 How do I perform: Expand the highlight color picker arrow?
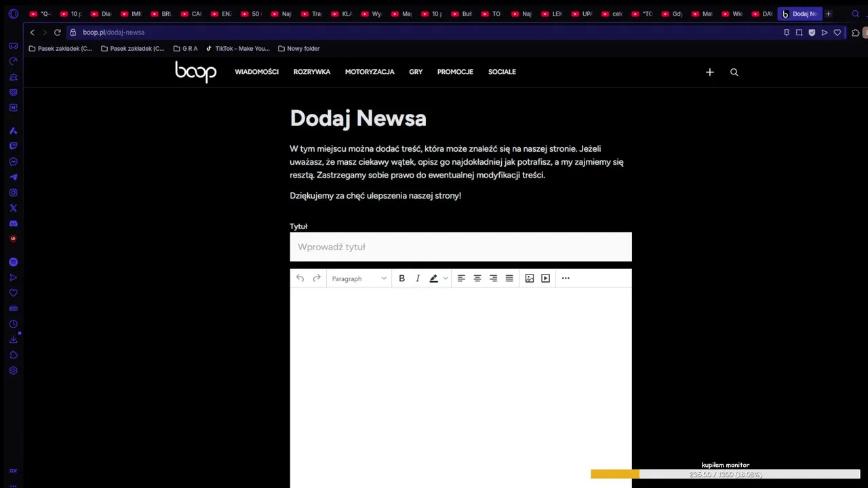(x=445, y=279)
